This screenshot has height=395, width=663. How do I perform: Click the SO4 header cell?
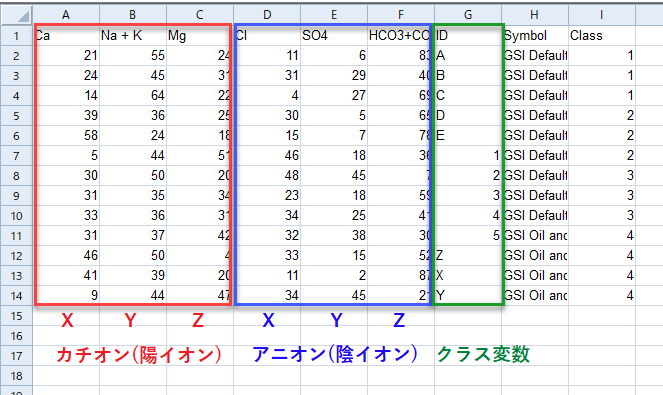[334, 35]
